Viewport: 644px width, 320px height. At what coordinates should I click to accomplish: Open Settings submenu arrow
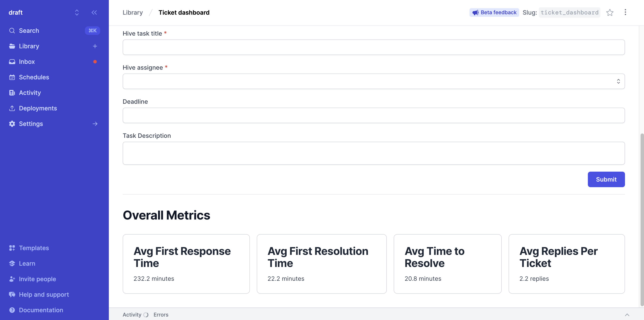[95, 124]
